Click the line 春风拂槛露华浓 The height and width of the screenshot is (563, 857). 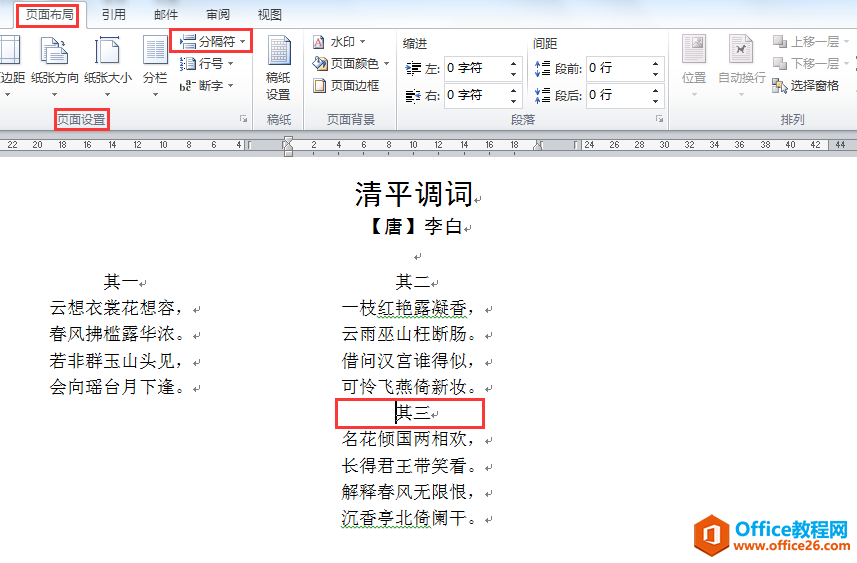pos(116,334)
